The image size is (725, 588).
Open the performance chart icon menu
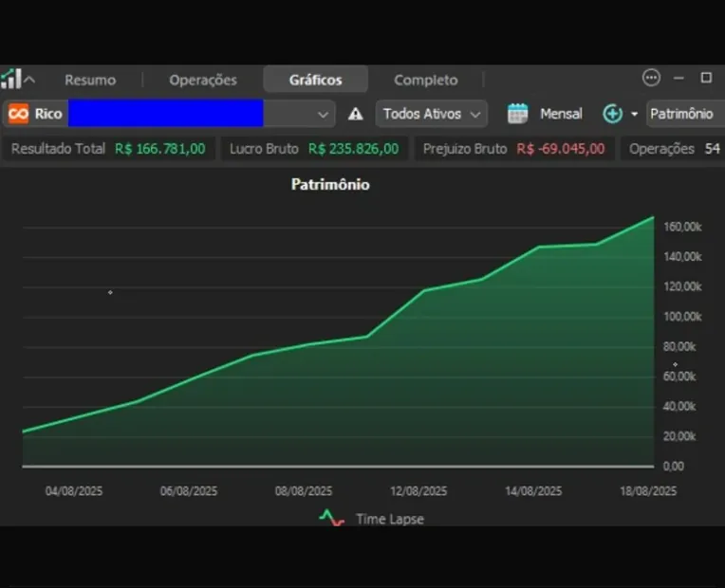11,79
